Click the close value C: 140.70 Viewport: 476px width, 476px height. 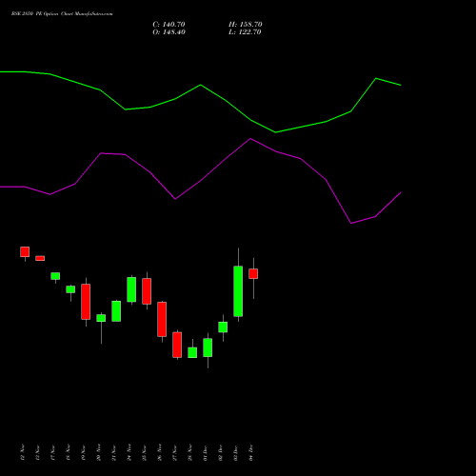point(169,25)
